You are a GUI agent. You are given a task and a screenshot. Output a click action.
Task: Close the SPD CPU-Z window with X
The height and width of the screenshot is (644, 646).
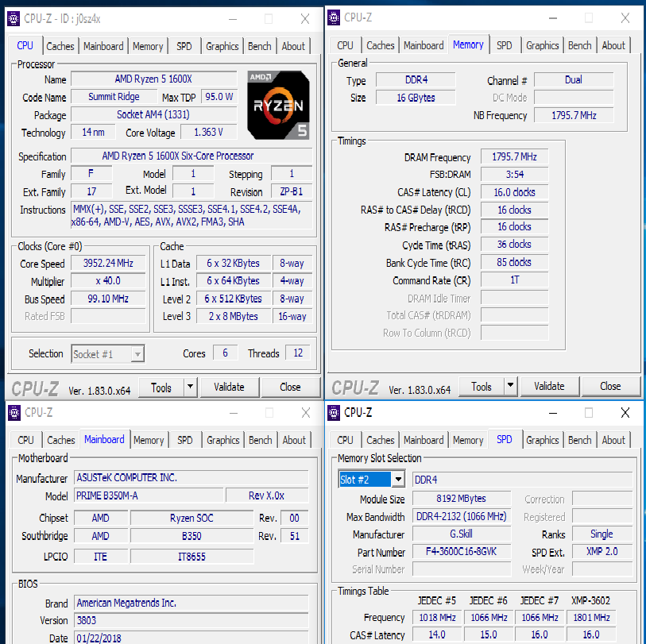[625, 413]
